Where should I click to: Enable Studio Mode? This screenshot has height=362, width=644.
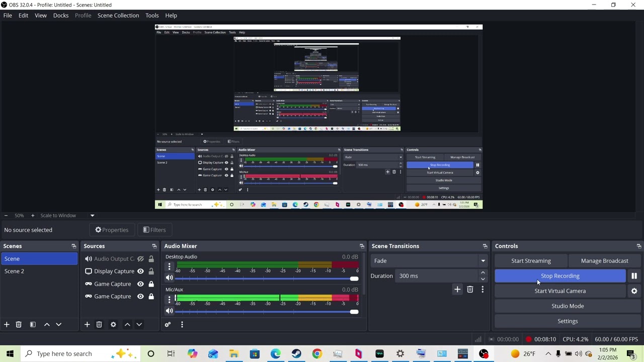[x=568, y=306]
